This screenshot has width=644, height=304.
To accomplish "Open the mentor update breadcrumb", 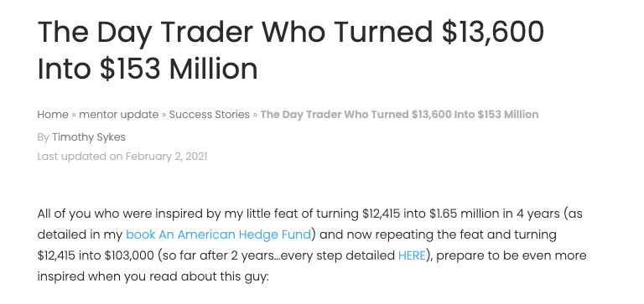I will tap(119, 115).
